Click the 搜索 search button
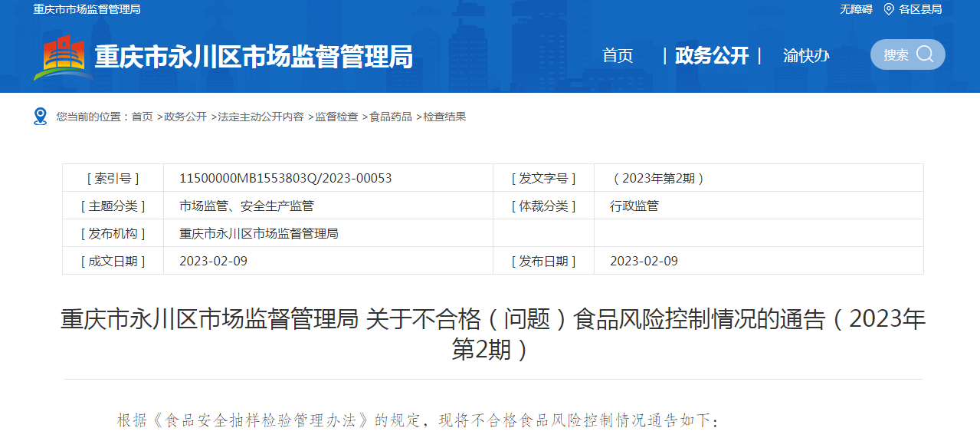 point(907,54)
